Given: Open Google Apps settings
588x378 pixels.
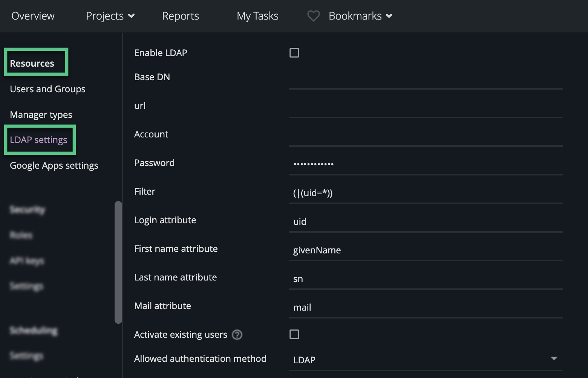Looking at the screenshot, I should pos(54,165).
